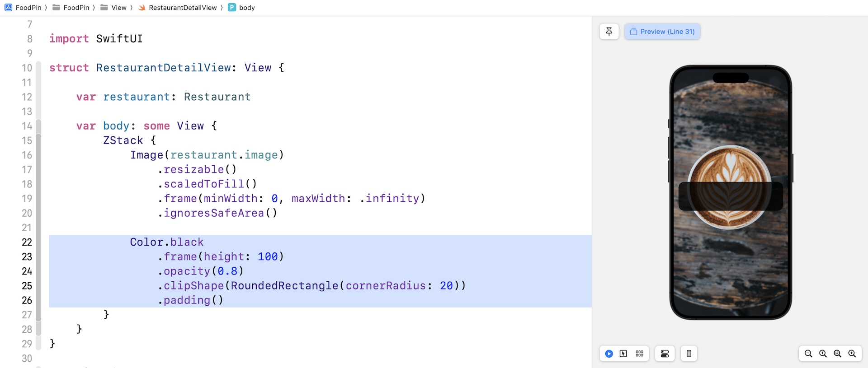This screenshot has width=868, height=368.
Task: Click the code folding ribbon beside line 15
Action: pyautogui.click(x=38, y=141)
